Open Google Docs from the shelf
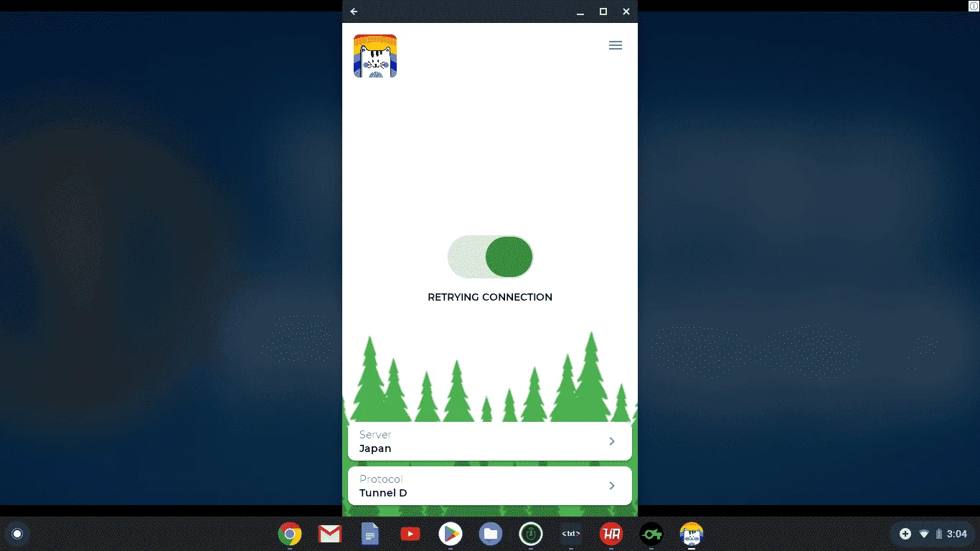The height and width of the screenshot is (551, 980). point(370,534)
